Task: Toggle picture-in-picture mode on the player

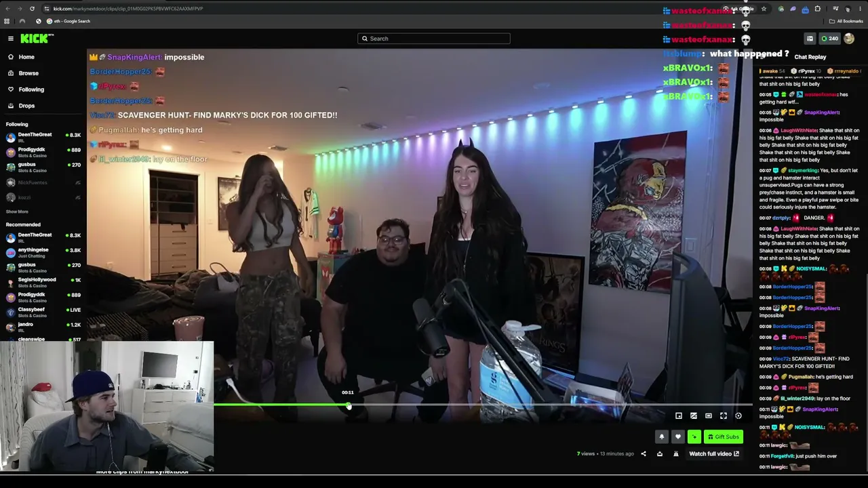Action: click(679, 416)
